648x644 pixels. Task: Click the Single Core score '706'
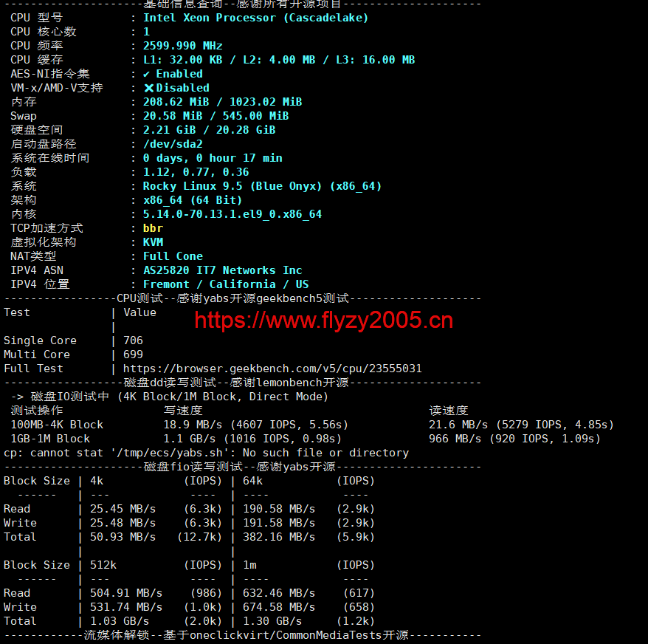133,340
